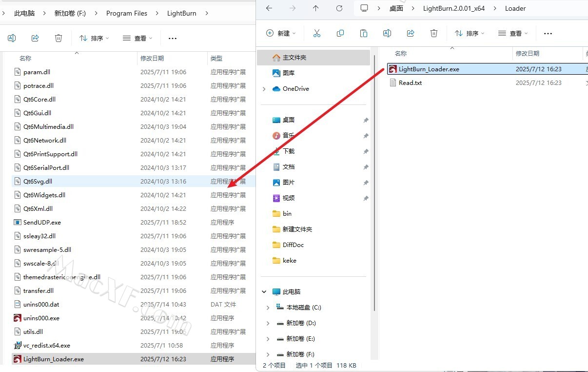The height and width of the screenshot is (372, 588).
Task: Select the Read.txt file
Action: point(410,83)
